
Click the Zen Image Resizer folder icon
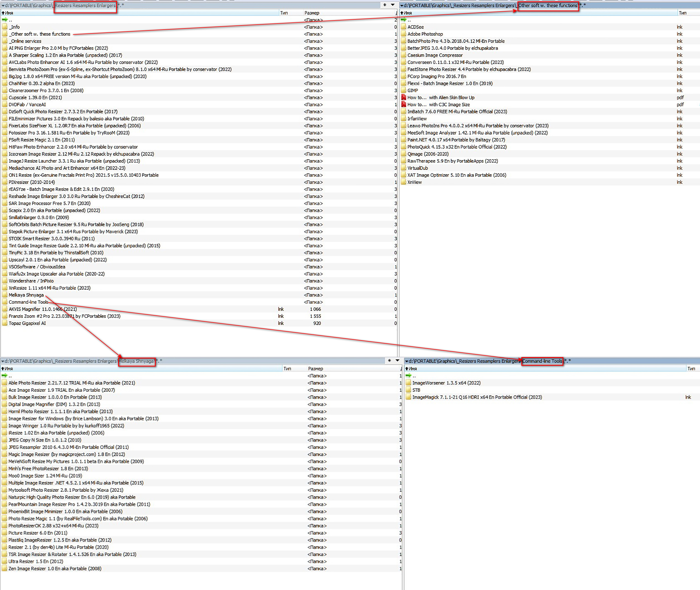tap(4, 568)
